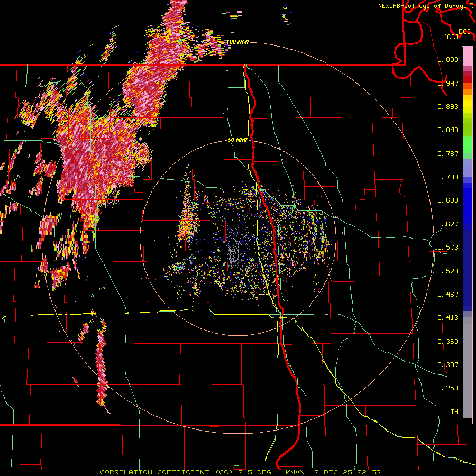
Task: Click the 50 NMI range ring label
Action: (x=237, y=140)
